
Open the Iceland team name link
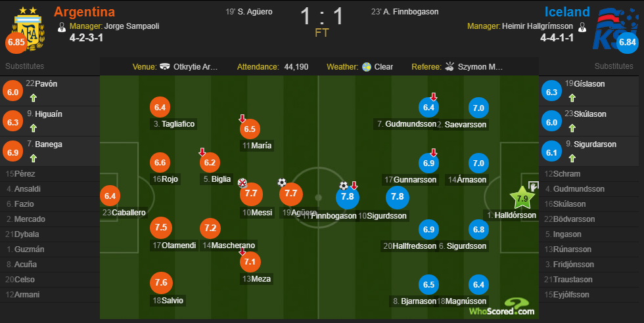(x=566, y=12)
